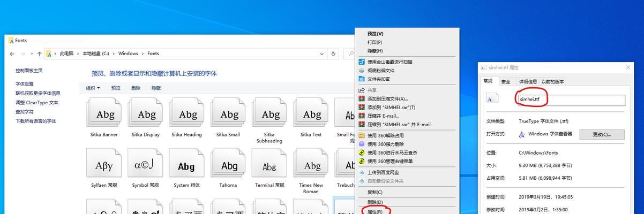Refresh the Fonts folder view

333,53
